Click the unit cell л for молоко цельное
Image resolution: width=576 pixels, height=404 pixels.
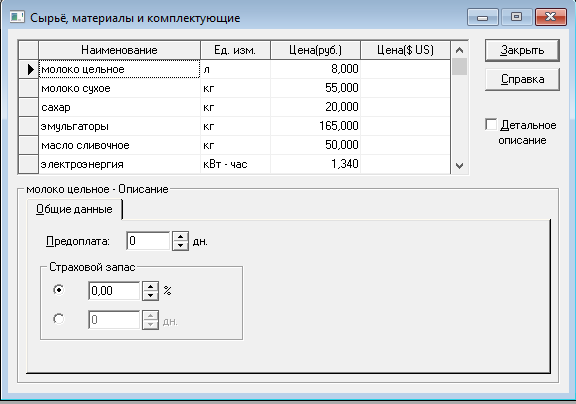pyautogui.click(x=235, y=69)
